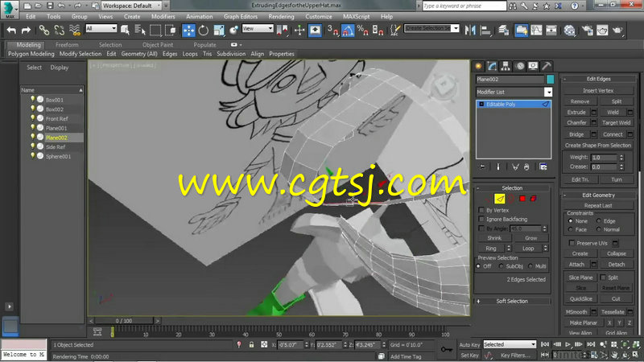Click the time slider at 0 / 100
Image resolution: width=644 pixels, height=362 pixels.
pyautogui.click(x=124, y=320)
